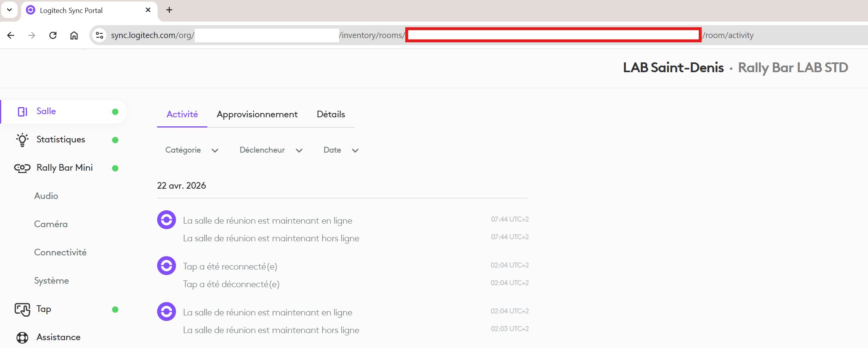This screenshot has width=868, height=348.
Task: Click the green status dot beside Rally Bar Mini
Action: pyautogui.click(x=115, y=168)
